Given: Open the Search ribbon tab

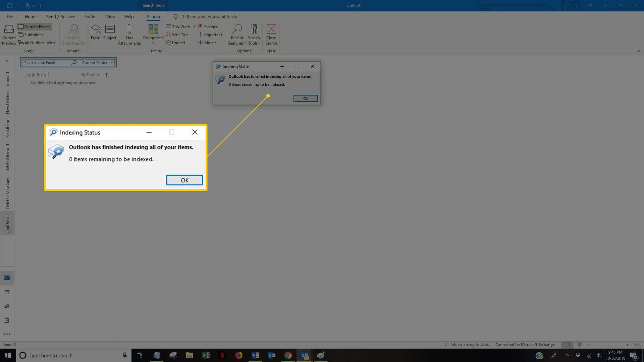Looking at the screenshot, I should coord(154,16).
